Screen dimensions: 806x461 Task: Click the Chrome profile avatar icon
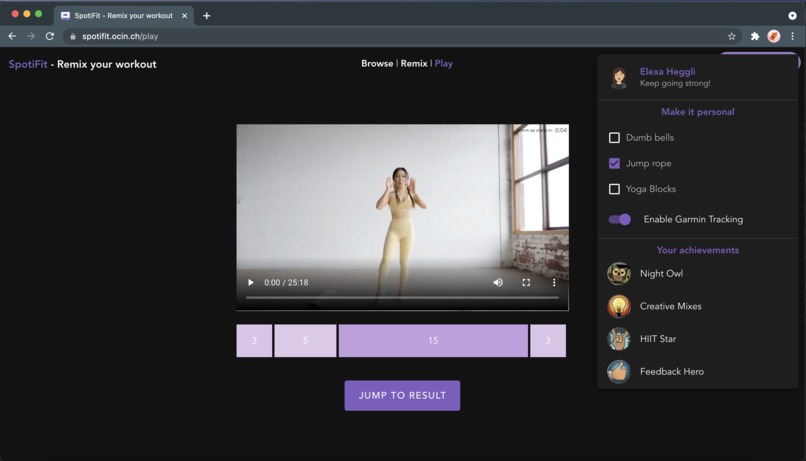click(774, 36)
